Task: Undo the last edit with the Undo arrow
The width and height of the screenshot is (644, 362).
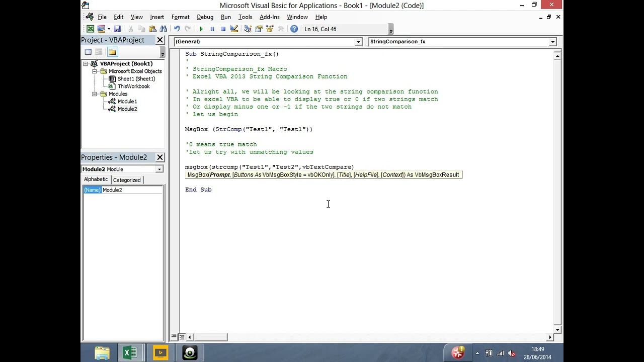Action: coord(177,29)
